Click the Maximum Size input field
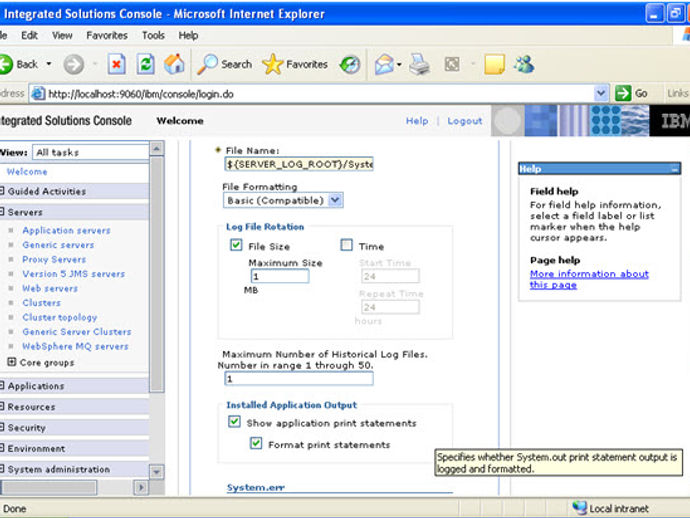 tap(279, 276)
